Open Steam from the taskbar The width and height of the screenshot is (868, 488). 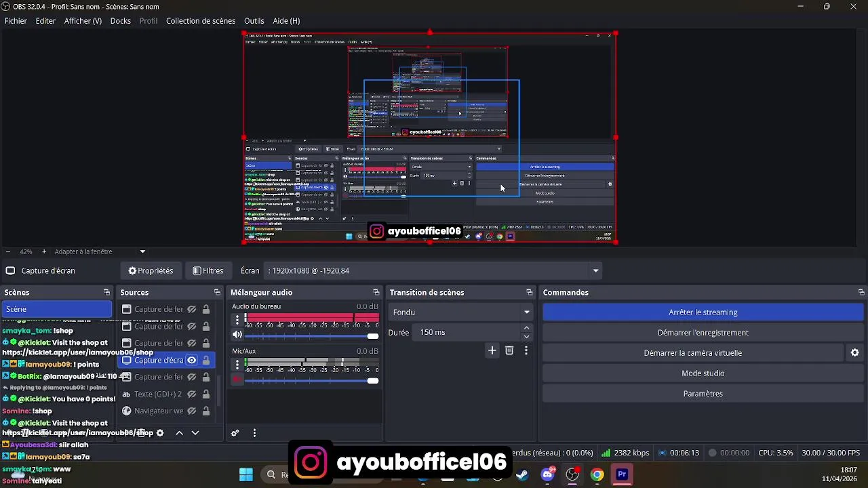coord(522,474)
